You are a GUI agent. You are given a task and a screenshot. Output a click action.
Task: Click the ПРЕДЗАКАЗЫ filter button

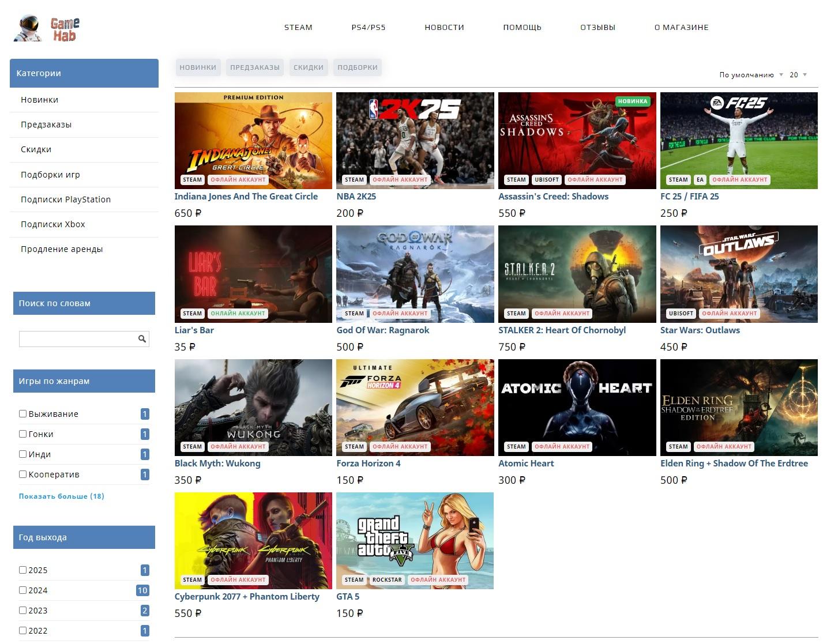pos(255,67)
